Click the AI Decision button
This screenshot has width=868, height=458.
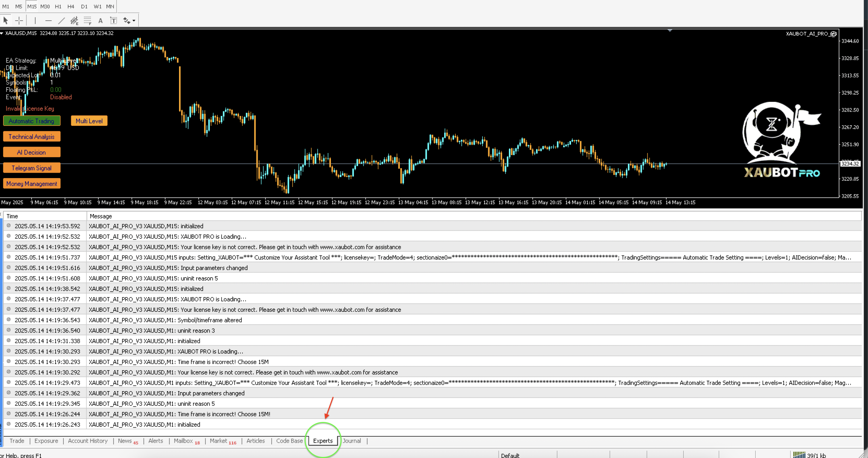coord(32,152)
